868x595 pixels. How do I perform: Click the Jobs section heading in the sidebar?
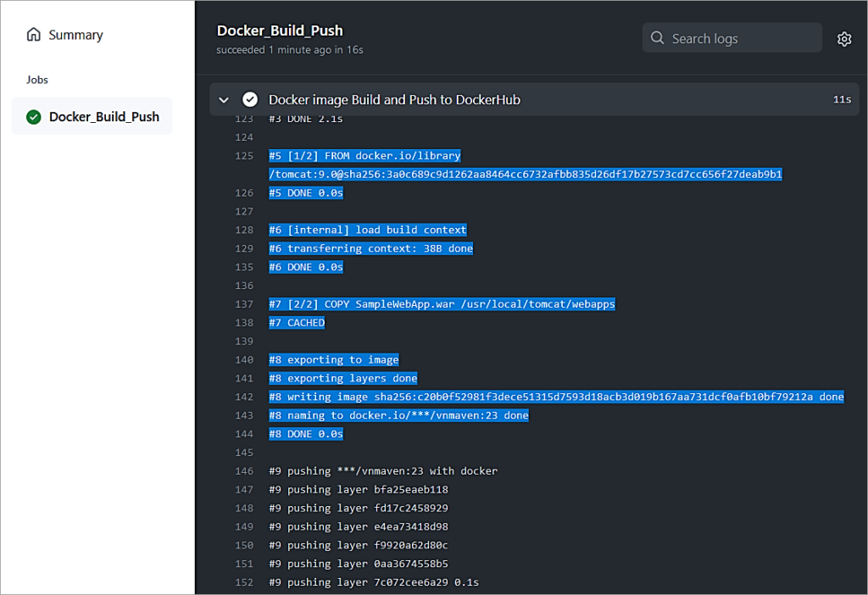click(36, 79)
